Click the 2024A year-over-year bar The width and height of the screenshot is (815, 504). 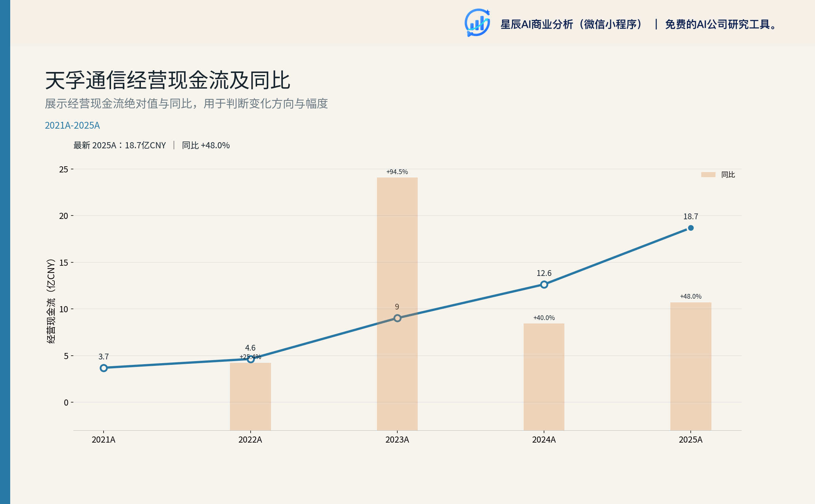[x=544, y=377]
